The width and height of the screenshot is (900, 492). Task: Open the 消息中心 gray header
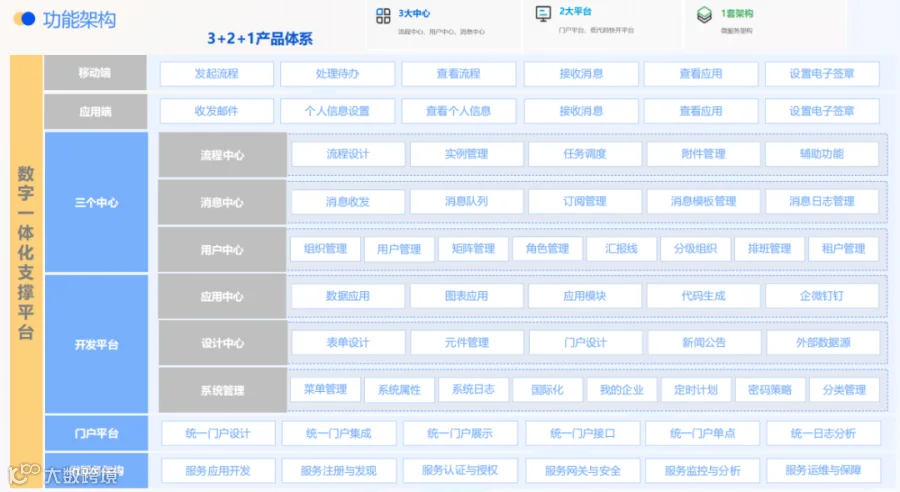click(x=222, y=203)
